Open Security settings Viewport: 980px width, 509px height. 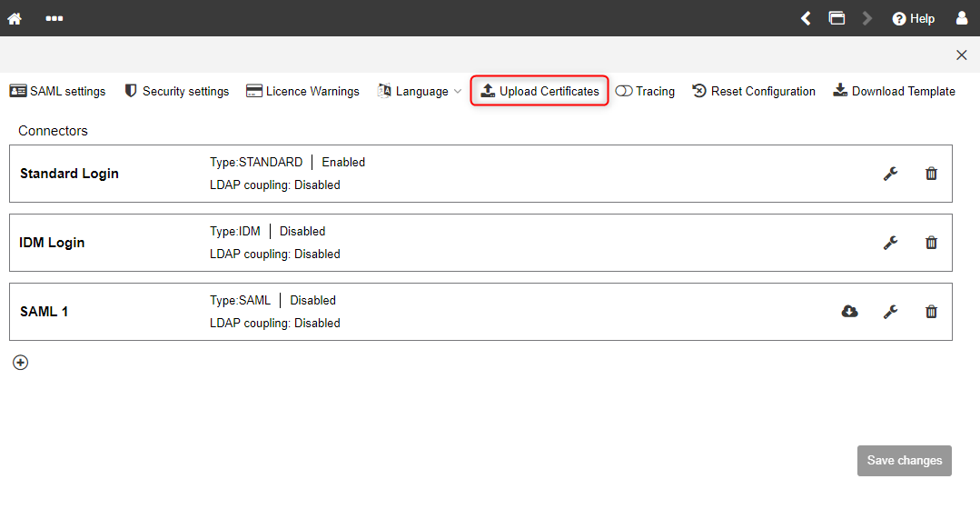[x=177, y=91]
